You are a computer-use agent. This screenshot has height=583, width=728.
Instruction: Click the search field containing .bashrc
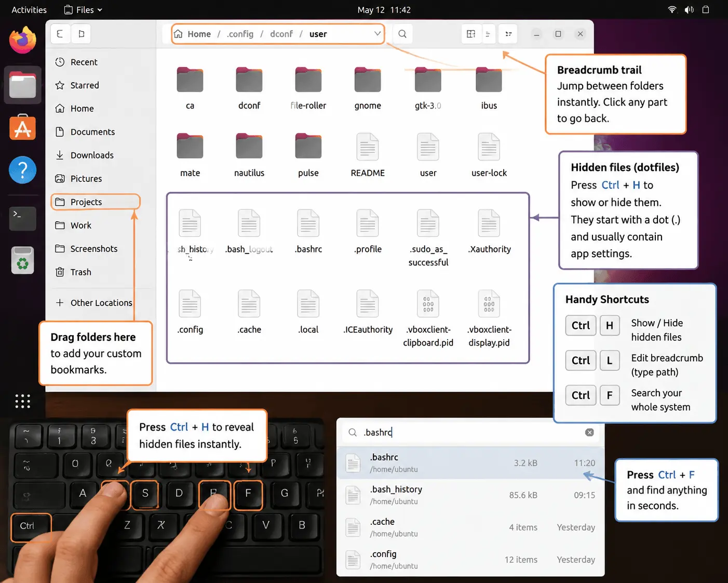pyautogui.click(x=470, y=432)
